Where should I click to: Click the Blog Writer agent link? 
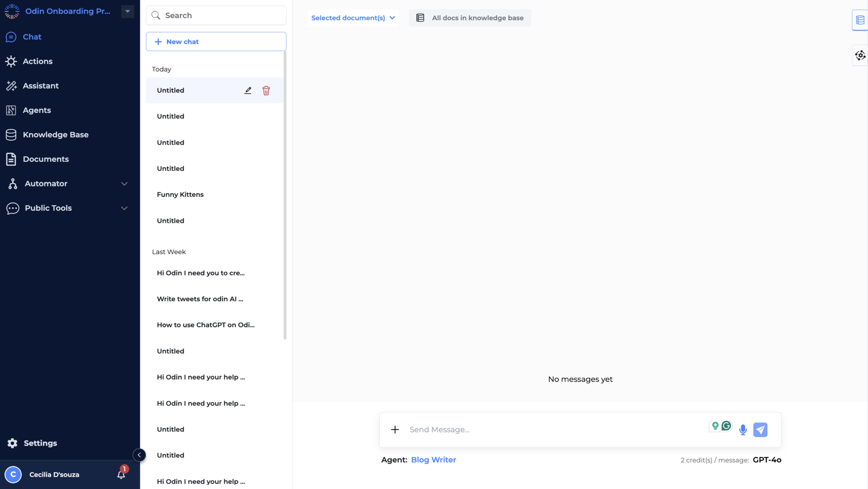point(433,459)
